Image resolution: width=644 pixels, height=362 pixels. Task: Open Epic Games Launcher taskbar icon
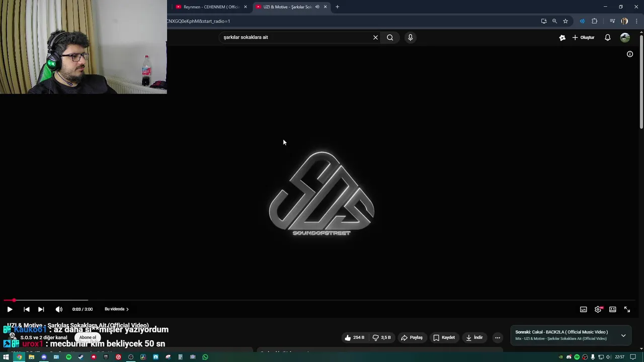(x=106, y=357)
